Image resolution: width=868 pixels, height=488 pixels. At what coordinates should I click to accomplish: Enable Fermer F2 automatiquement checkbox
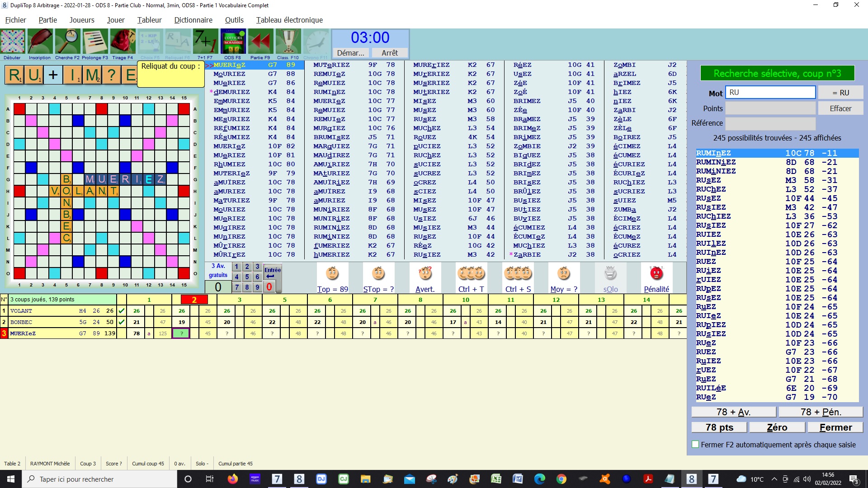click(x=695, y=445)
